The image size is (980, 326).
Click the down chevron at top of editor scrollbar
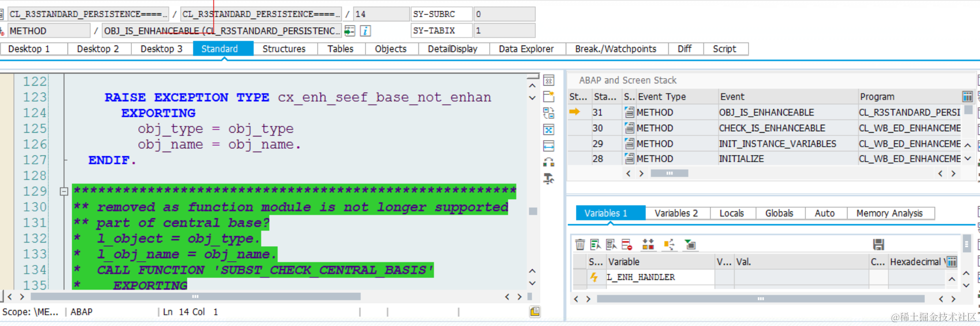point(532,98)
